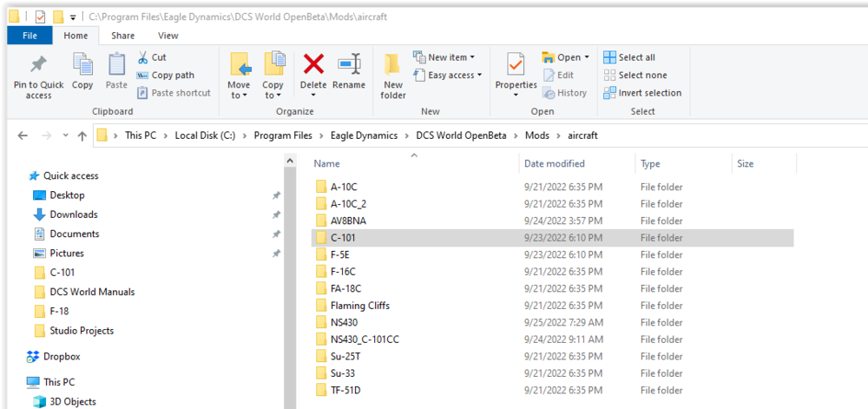This screenshot has height=409, width=868.
Task: Click the Back navigation arrow
Action: click(x=23, y=135)
